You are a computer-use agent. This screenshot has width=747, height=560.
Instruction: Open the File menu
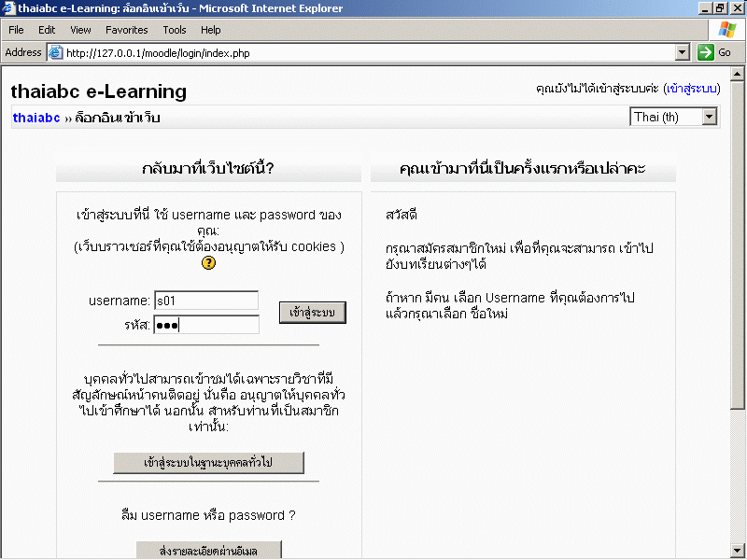[16, 30]
